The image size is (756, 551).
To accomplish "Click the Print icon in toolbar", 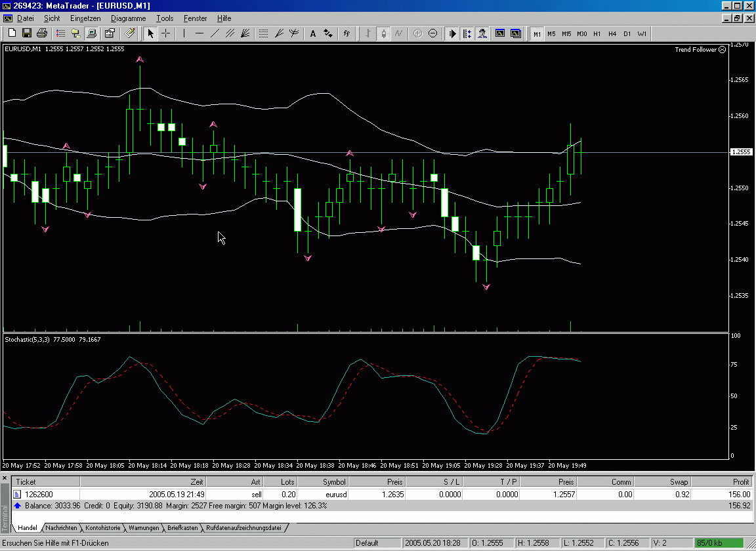I will 42,33.
